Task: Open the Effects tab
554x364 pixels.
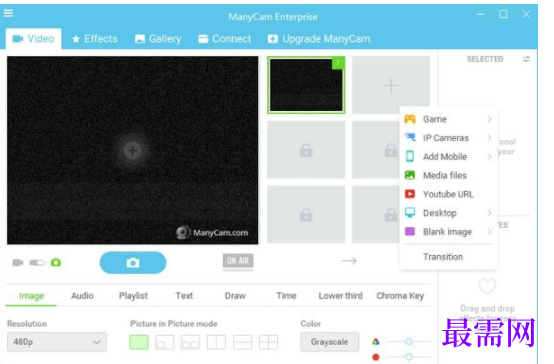Action: pyautogui.click(x=94, y=39)
